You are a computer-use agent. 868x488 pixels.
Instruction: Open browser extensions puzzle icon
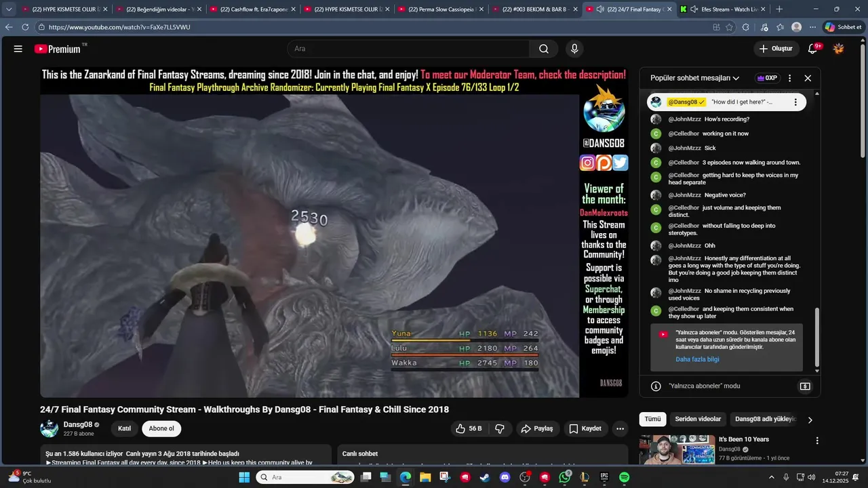[x=745, y=27]
